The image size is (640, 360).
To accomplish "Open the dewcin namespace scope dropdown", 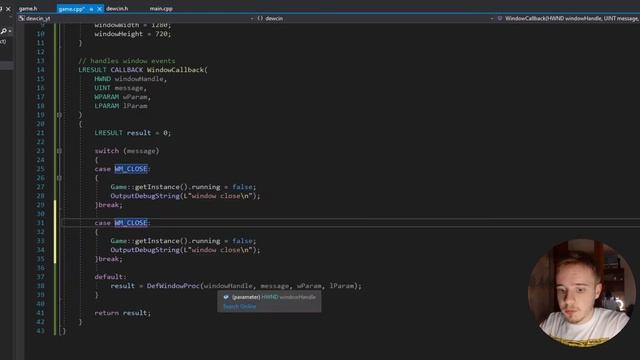I will tap(375, 18).
